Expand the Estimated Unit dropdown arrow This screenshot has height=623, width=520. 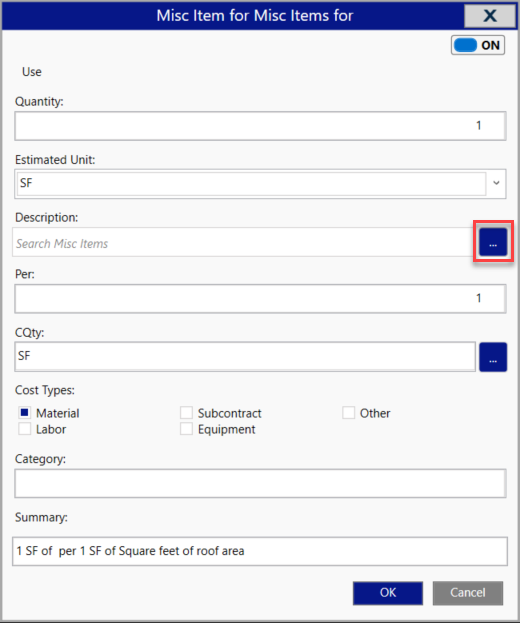[x=496, y=183]
